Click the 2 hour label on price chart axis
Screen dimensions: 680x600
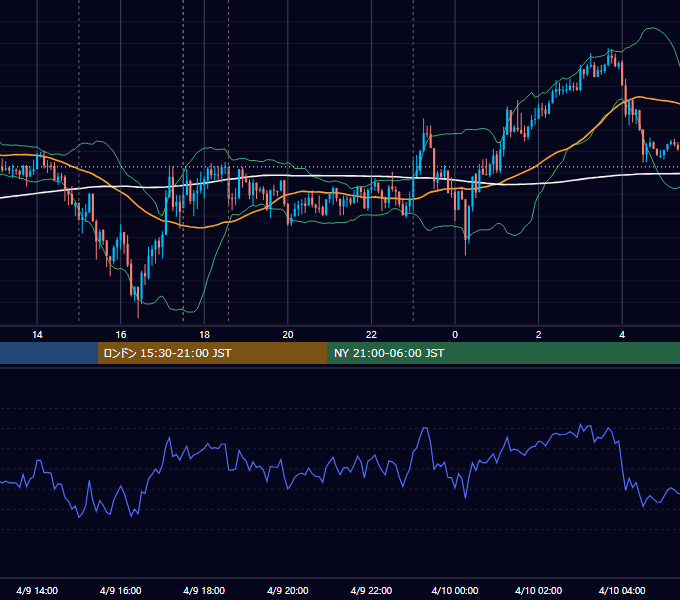pyautogui.click(x=539, y=335)
